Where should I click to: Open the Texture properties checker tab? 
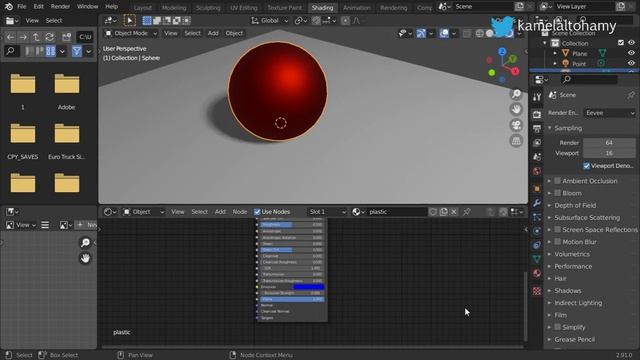537,291
